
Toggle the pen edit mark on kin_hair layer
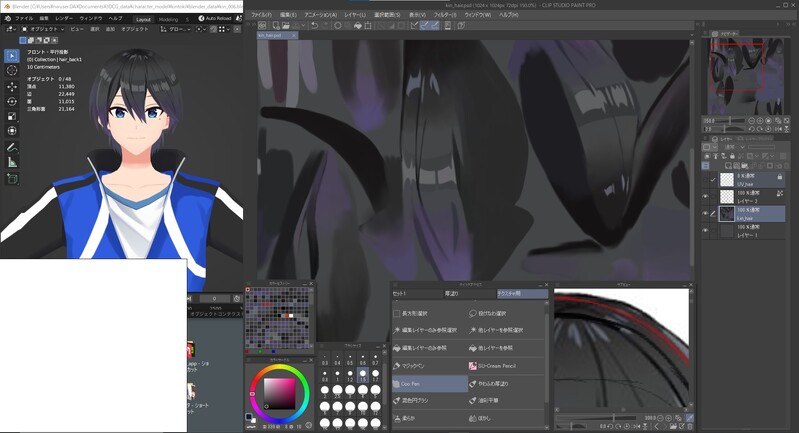click(713, 213)
